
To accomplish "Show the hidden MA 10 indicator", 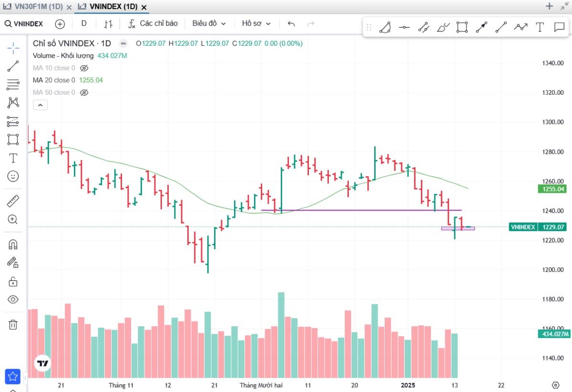I will pyautogui.click(x=84, y=68).
